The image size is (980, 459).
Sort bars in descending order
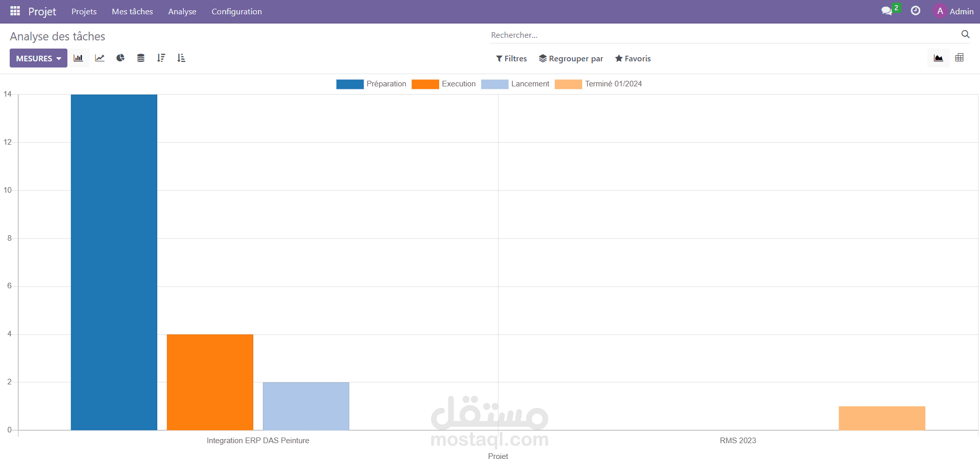click(x=161, y=58)
